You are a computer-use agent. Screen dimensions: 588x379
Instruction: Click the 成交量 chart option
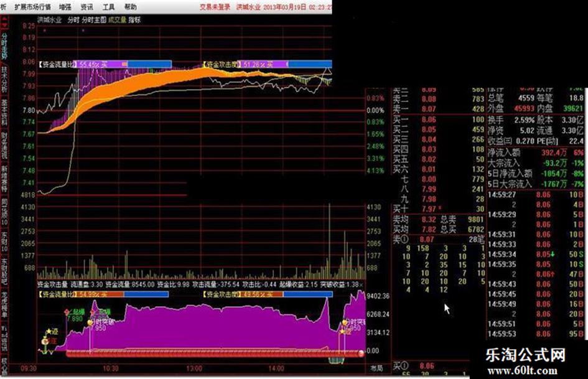point(118,20)
